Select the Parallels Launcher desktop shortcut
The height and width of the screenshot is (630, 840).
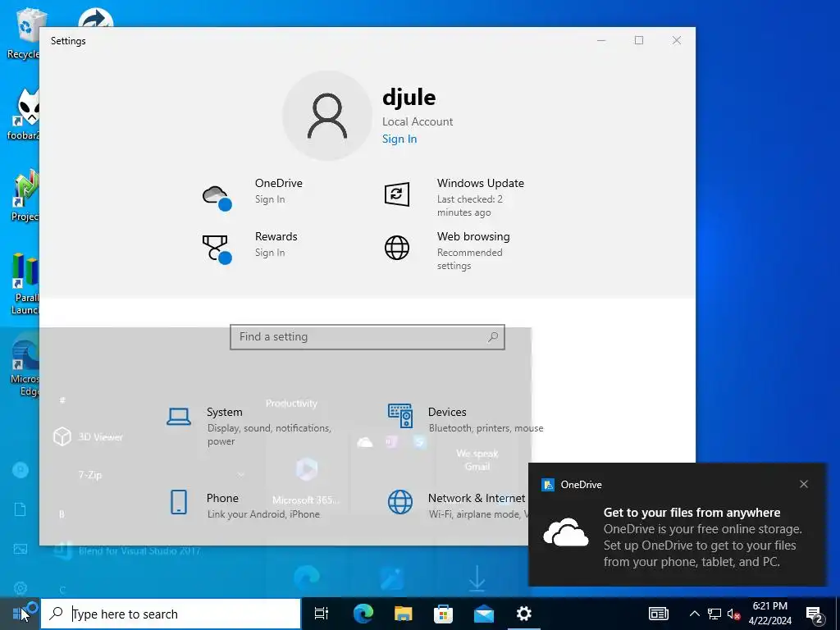[x=25, y=284]
